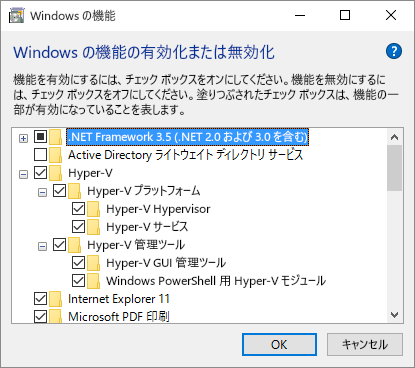
Task: Confirm changes with the OK button
Action: [279, 344]
